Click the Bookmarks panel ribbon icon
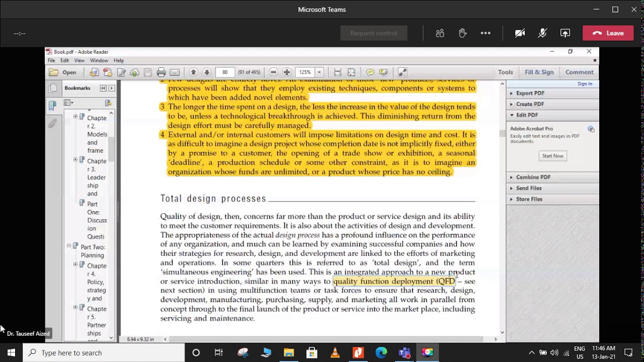This screenshot has width=644, height=362. (53, 106)
